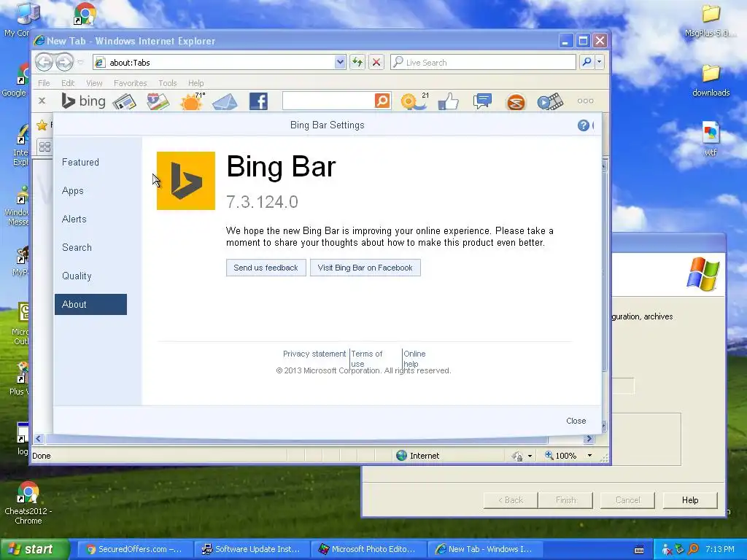Click the orange Bing search magnifier button

coord(382,101)
